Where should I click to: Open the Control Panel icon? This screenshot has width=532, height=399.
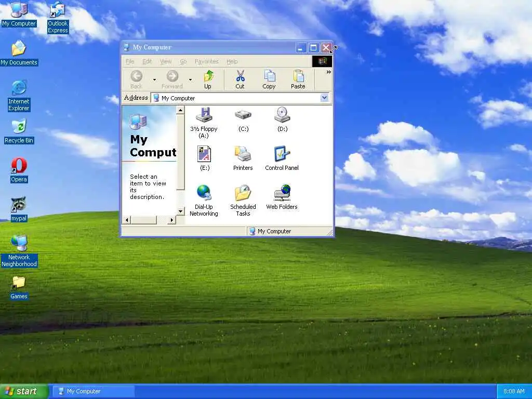(x=282, y=158)
